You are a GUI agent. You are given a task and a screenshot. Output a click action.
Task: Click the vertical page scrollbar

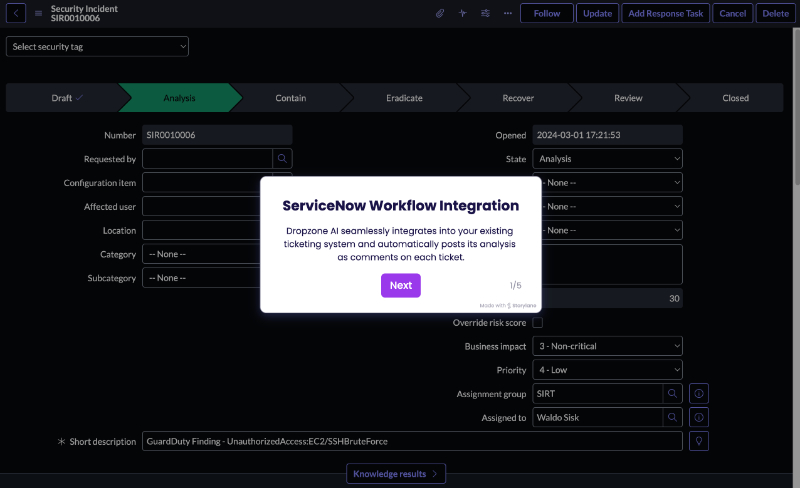[796, 107]
